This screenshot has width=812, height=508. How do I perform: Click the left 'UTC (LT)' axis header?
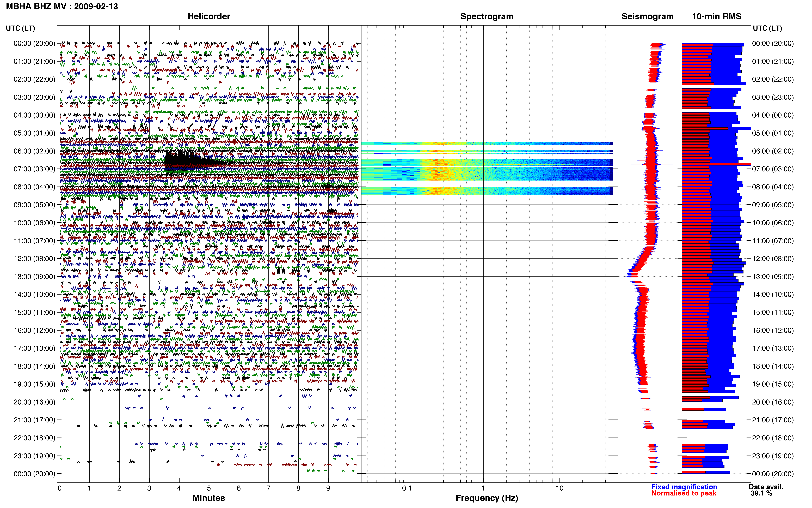pyautogui.click(x=21, y=28)
